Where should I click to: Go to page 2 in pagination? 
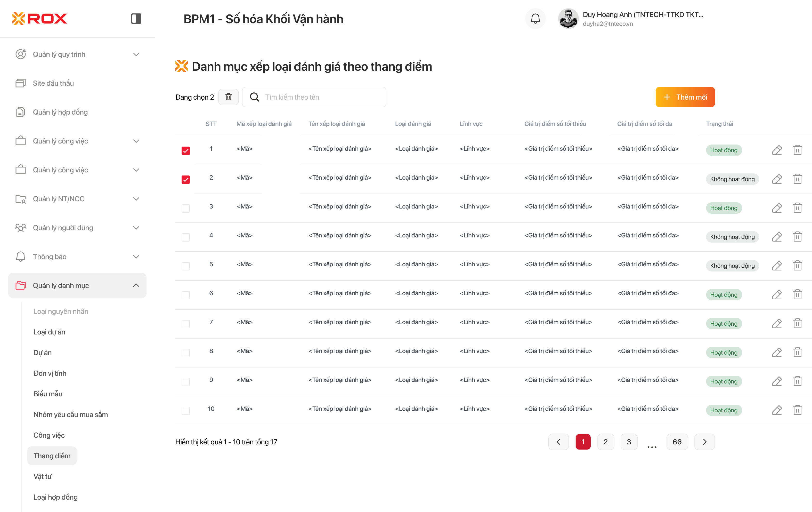pyautogui.click(x=605, y=442)
